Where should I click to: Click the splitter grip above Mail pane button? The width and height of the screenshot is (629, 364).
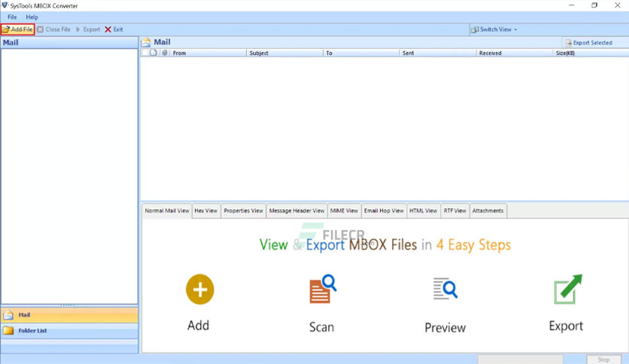[68, 305]
